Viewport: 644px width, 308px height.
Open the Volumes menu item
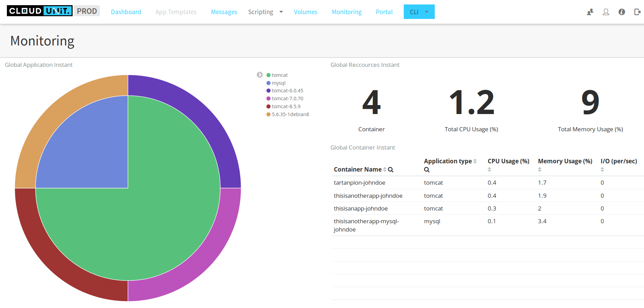coord(305,12)
